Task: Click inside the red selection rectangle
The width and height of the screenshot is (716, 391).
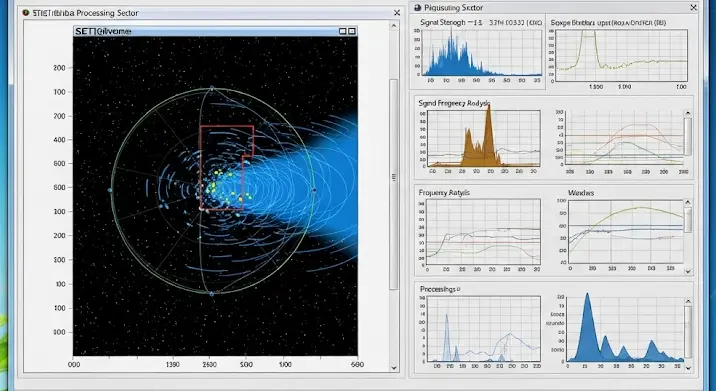Action: point(221,168)
